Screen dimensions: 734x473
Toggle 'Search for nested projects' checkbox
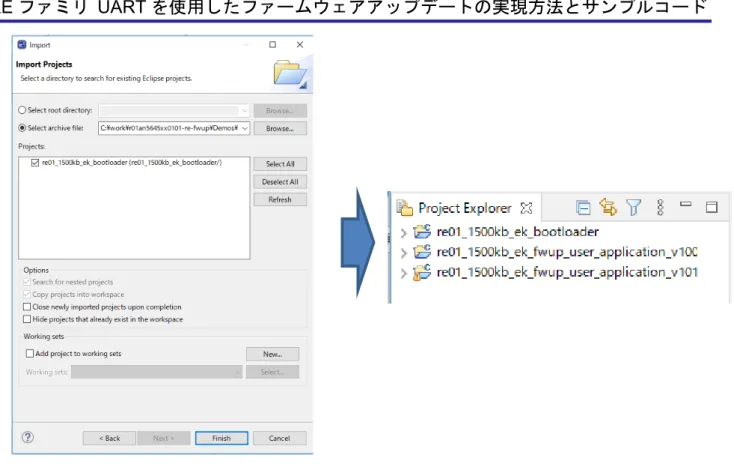tap(27, 282)
